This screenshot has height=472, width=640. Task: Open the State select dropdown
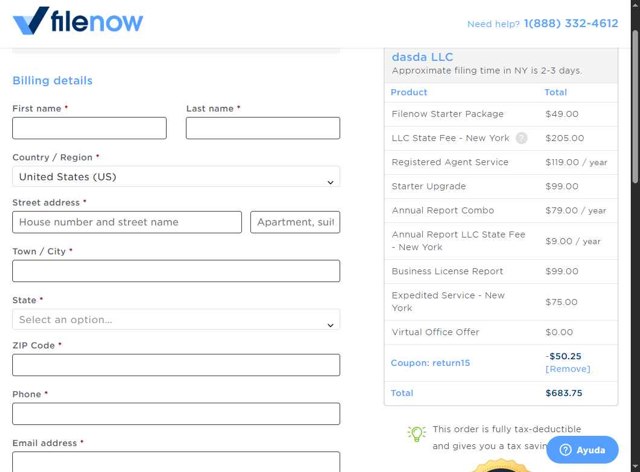point(176,320)
